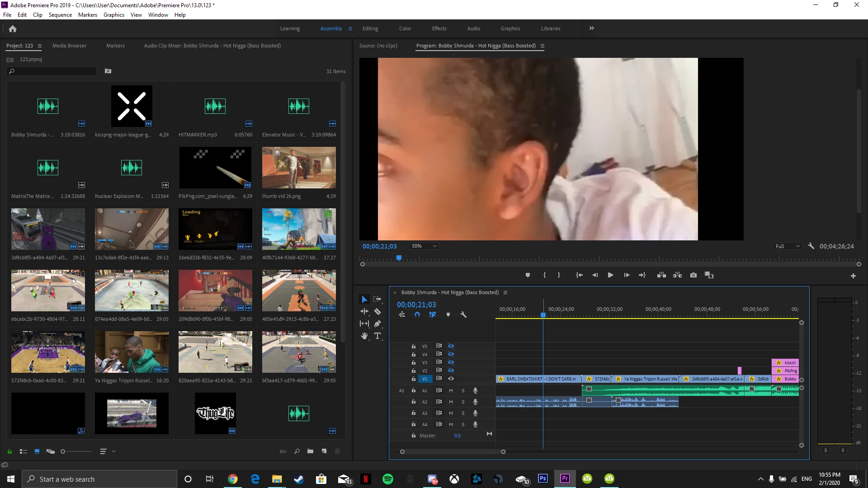Open the Sequence menu
Viewport: 868px width, 488px height.
(x=60, y=15)
